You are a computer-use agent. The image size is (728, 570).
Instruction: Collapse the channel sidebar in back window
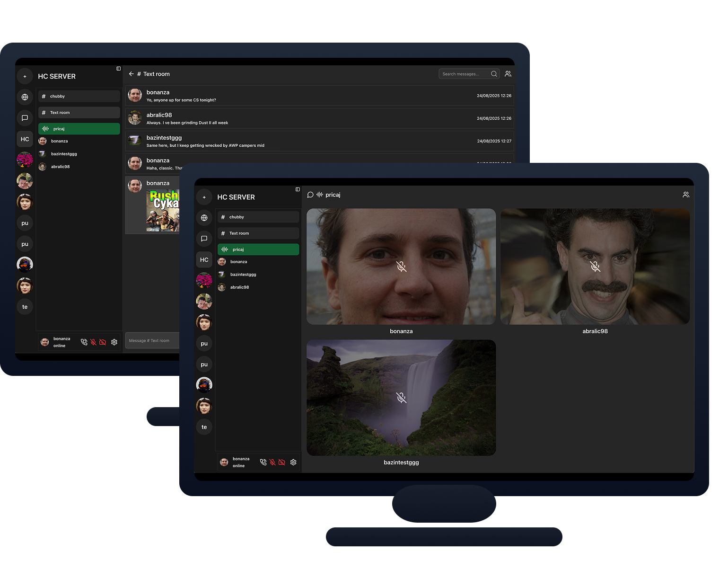pyautogui.click(x=118, y=69)
